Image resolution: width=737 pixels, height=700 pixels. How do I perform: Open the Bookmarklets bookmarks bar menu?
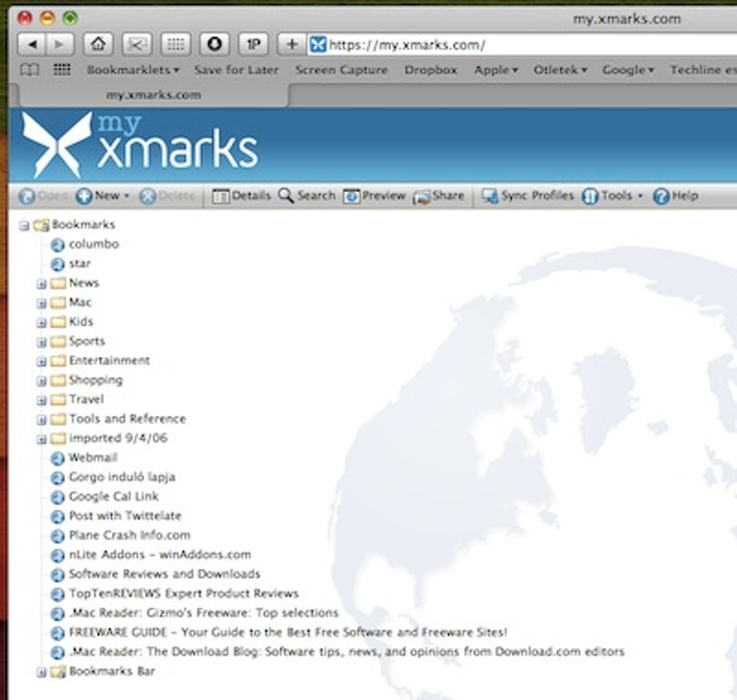point(133,70)
